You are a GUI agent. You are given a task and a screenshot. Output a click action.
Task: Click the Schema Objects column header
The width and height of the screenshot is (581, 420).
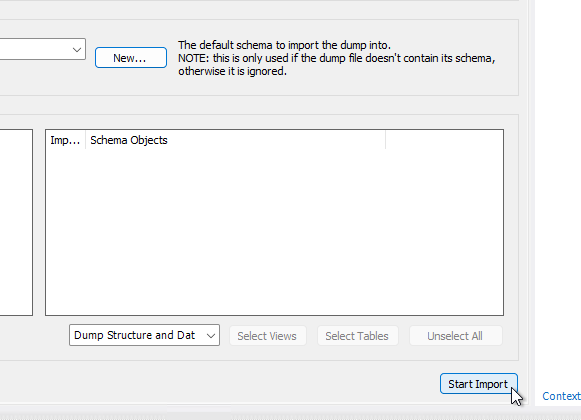[235, 140]
